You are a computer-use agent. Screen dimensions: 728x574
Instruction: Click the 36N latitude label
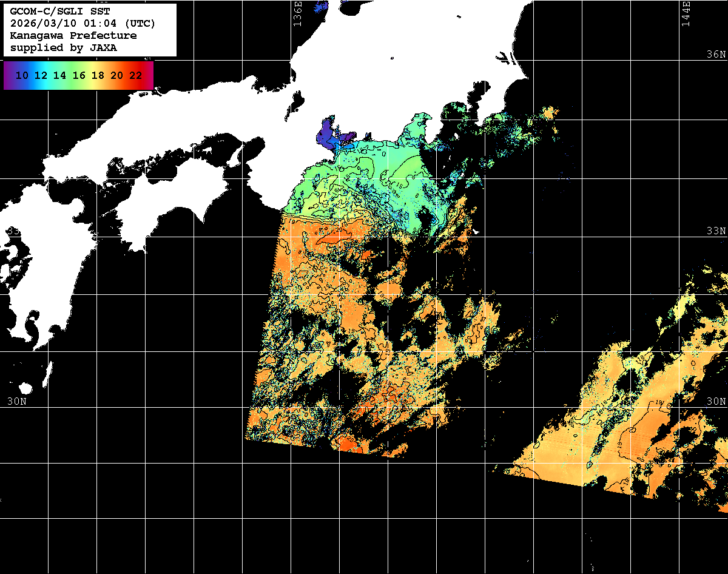coord(716,55)
